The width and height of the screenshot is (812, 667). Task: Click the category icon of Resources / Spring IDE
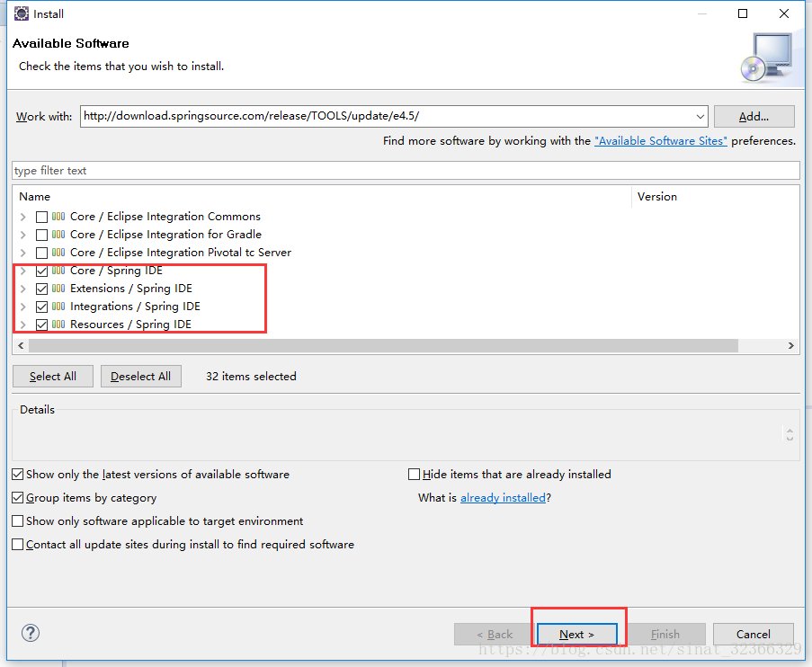click(x=58, y=325)
